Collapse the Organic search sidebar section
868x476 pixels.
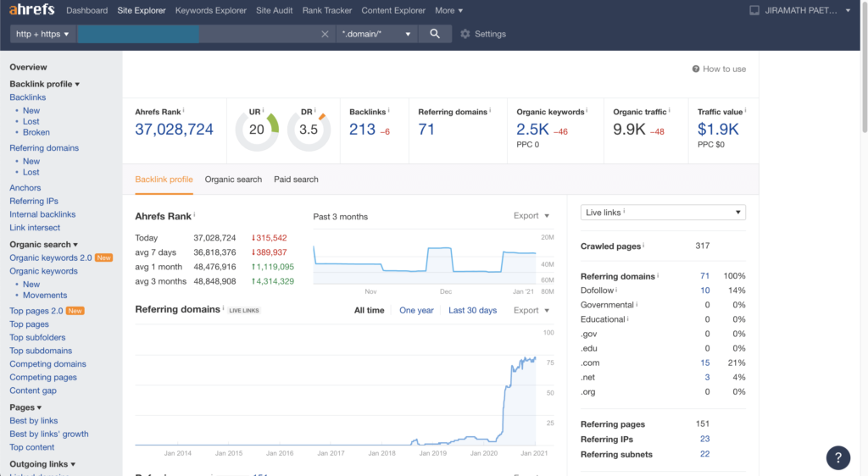[x=43, y=245]
